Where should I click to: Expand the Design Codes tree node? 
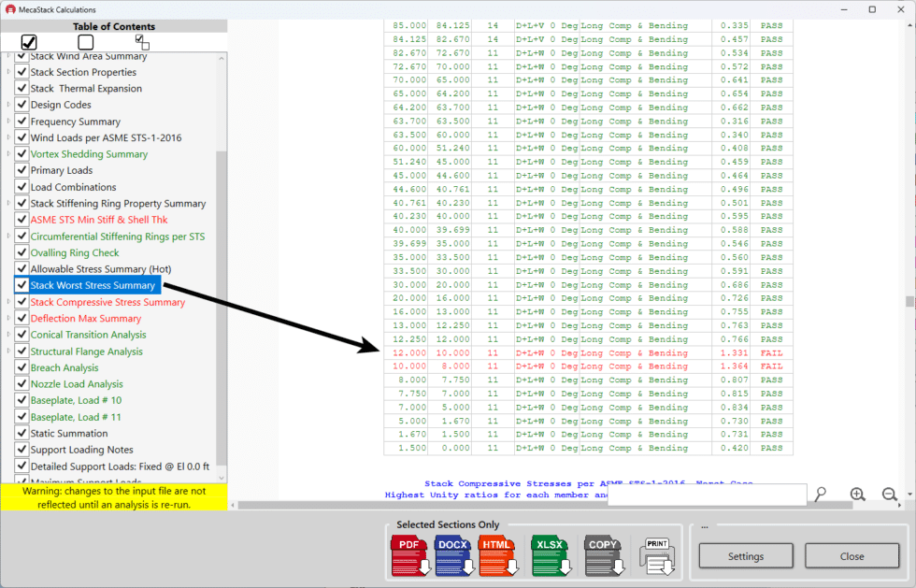pyautogui.click(x=7, y=105)
